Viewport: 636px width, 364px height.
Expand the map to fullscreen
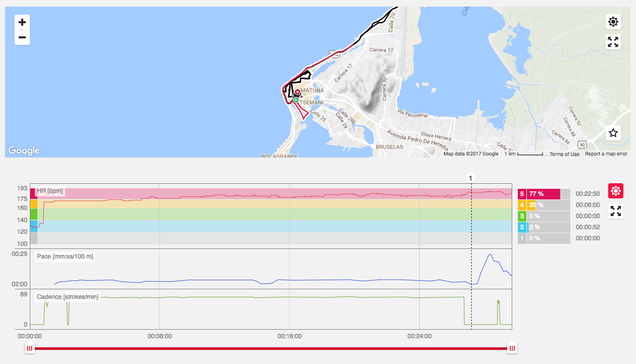click(613, 42)
